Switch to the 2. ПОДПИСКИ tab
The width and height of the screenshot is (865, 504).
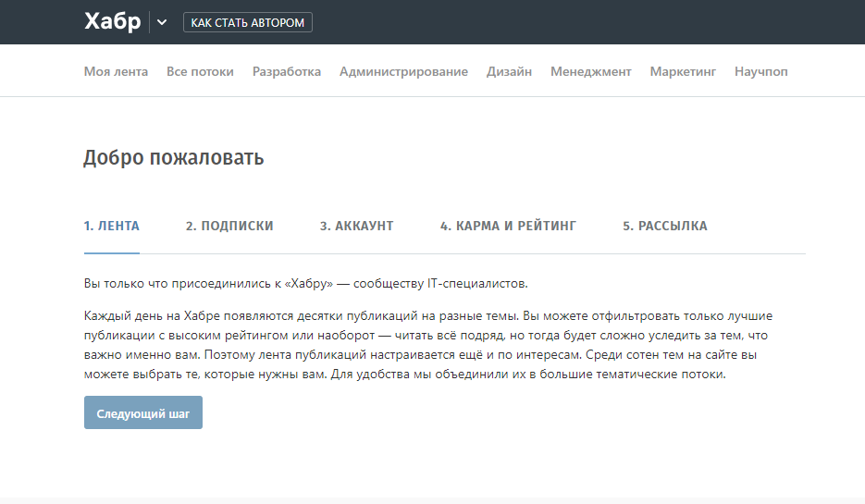229,226
